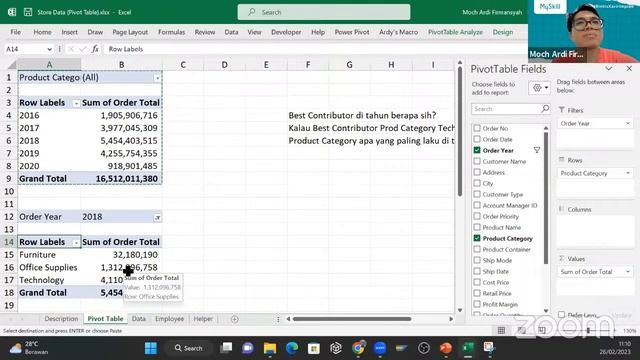Close the PivotTable Fields pane
This screenshot has height=360, width=640.
[629, 69]
